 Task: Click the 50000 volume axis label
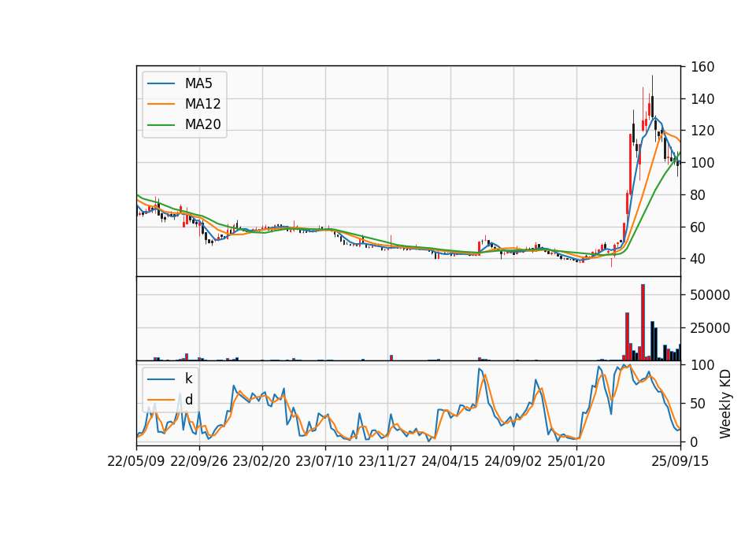click(x=710, y=295)
